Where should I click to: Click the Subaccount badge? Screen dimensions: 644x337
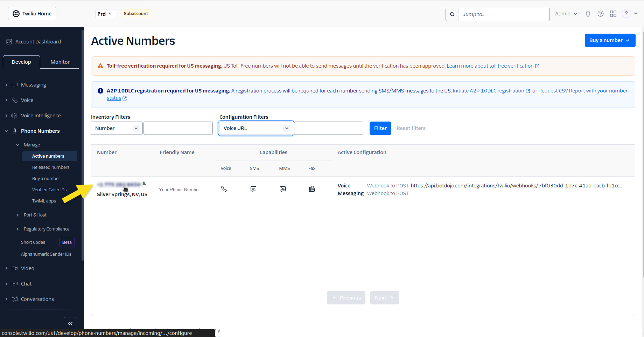(x=136, y=14)
